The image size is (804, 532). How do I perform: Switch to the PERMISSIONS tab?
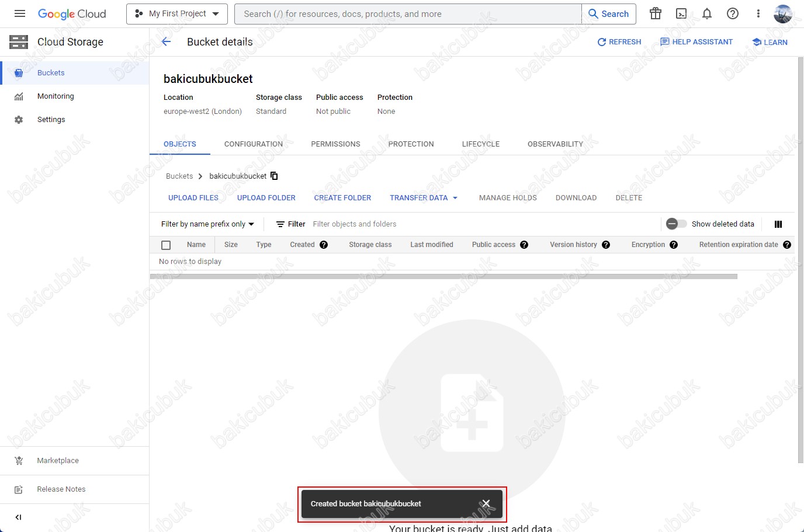click(335, 144)
